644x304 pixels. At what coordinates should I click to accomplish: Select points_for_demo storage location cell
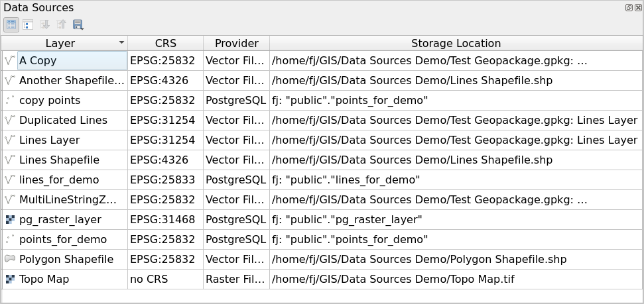click(x=456, y=239)
